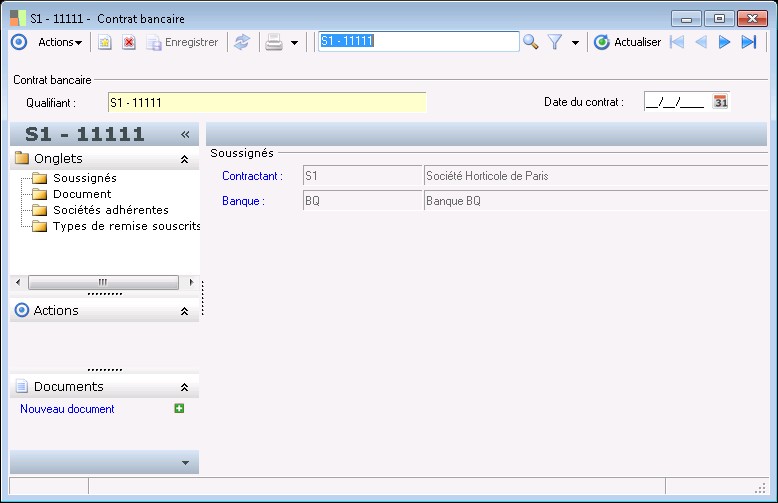The height and width of the screenshot is (503, 778).
Task: Click the Qualifiant input field
Action: click(x=267, y=103)
